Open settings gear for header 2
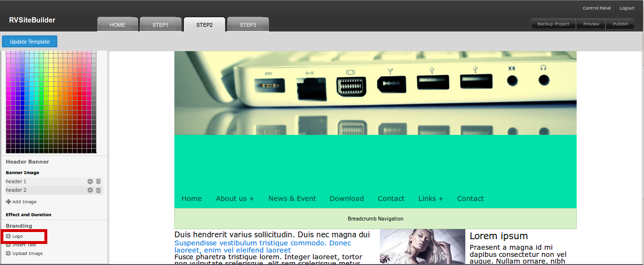 tap(90, 190)
